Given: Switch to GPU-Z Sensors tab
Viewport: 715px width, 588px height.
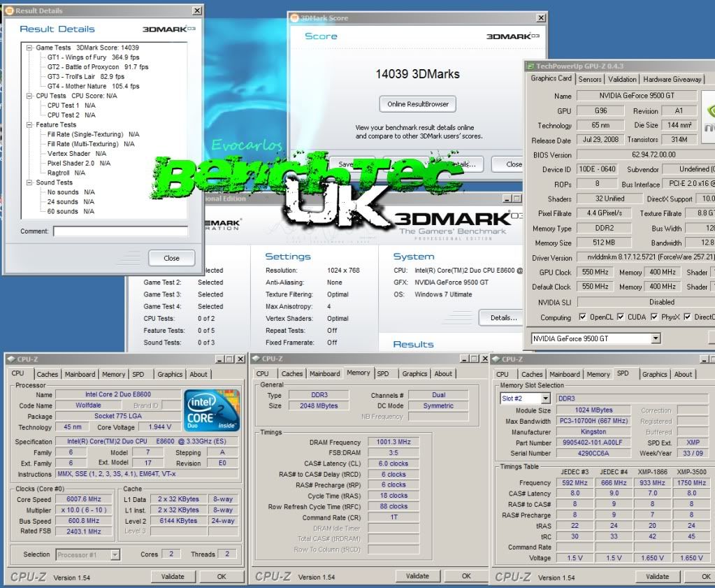Looking at the screenshot, I should pos(590,80).
